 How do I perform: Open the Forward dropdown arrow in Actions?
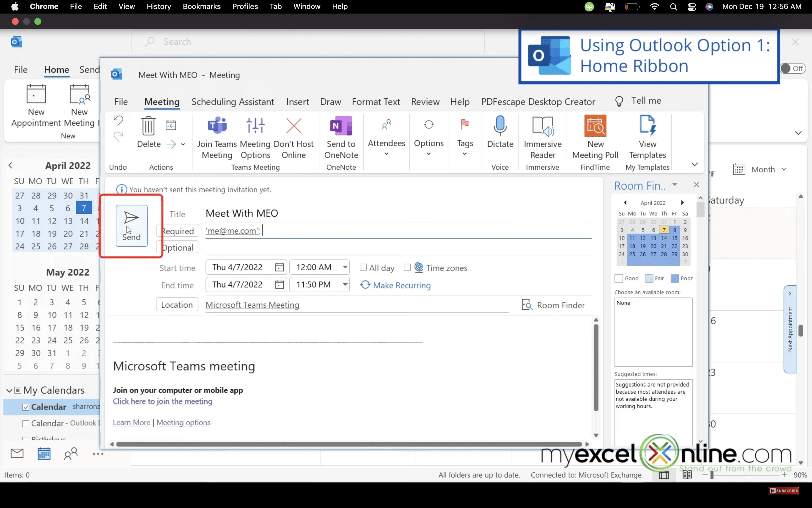183,144
